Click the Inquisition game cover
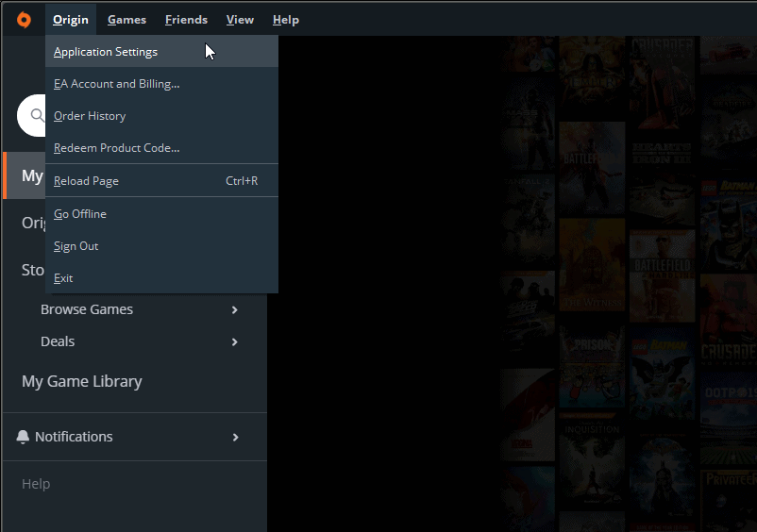 pos(592,459)
